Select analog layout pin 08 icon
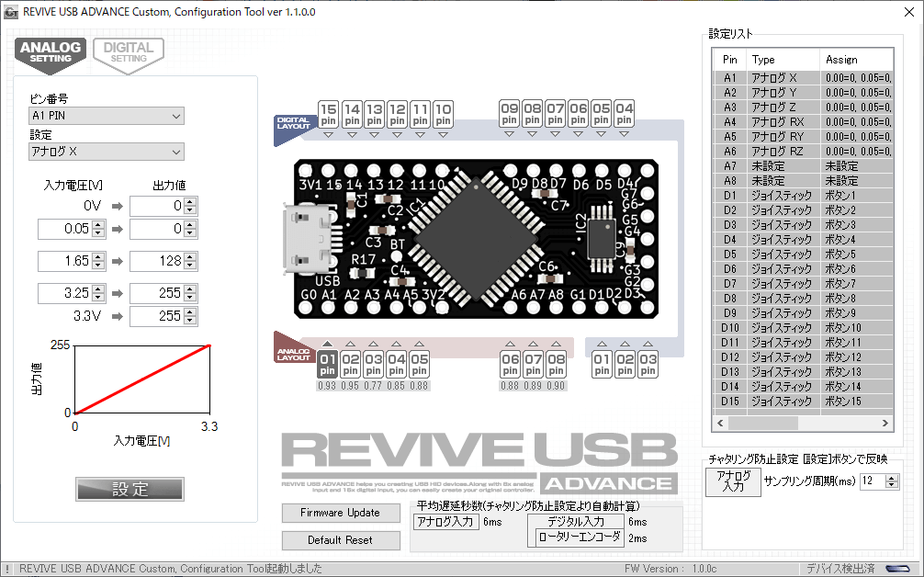 pos(557,365)
